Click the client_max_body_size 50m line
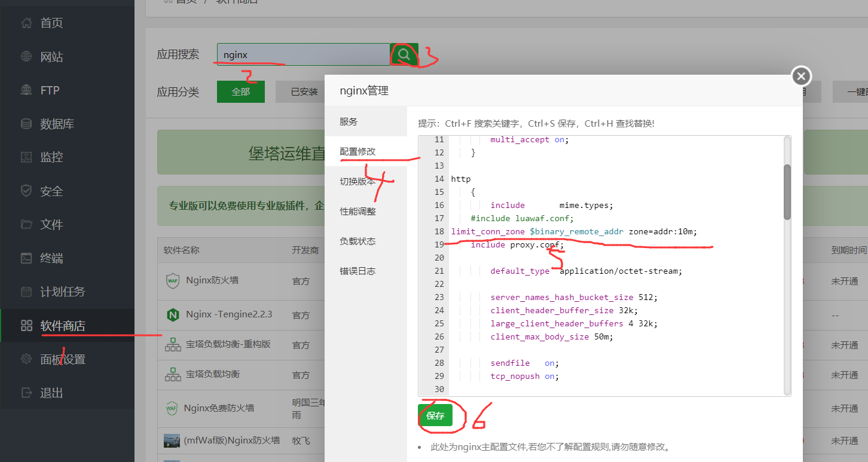This screenshot has height=462, width=868. (x=552, y=336)
